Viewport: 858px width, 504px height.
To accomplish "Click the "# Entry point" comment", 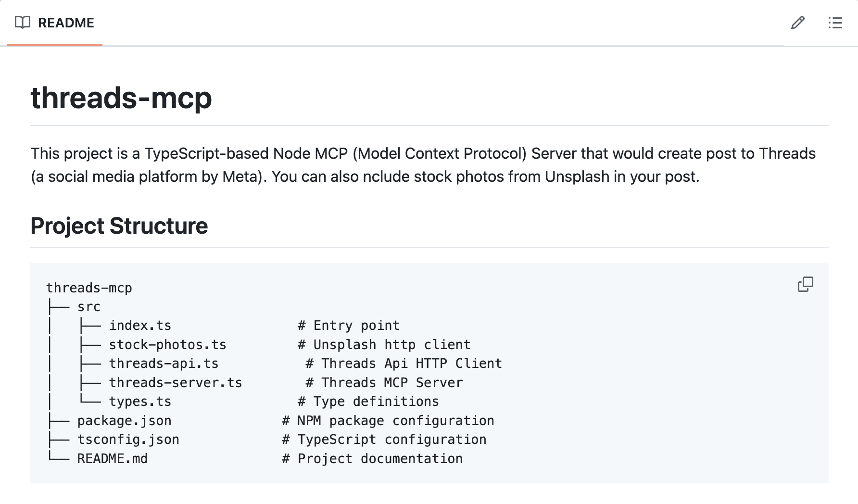I will tap(349, 326).
